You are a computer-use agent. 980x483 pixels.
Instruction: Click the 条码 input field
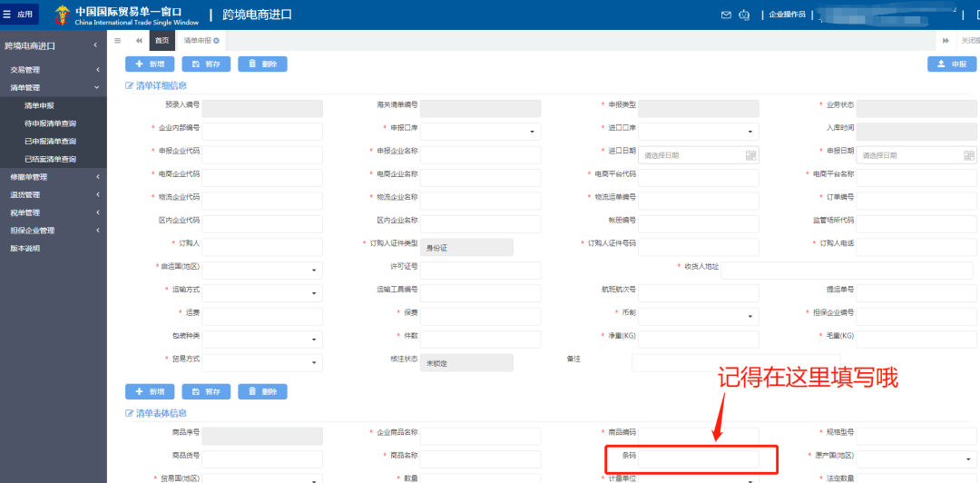pyautogui.click(x=699, y=459)
